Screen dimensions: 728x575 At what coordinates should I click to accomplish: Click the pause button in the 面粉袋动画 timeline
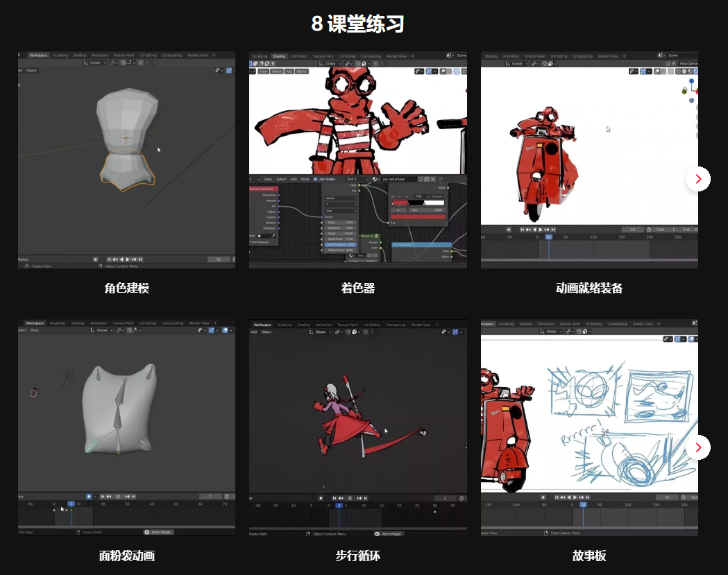tap(118, 496)
